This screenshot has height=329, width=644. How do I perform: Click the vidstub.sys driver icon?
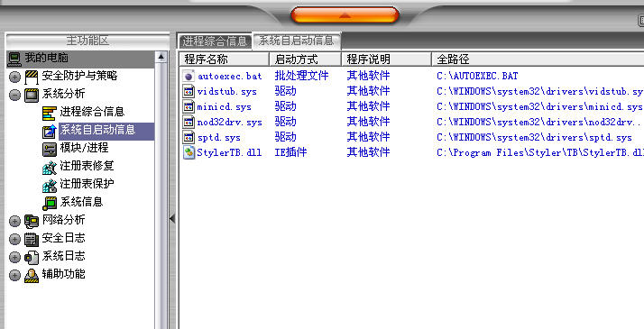click(x=189, y=91)
